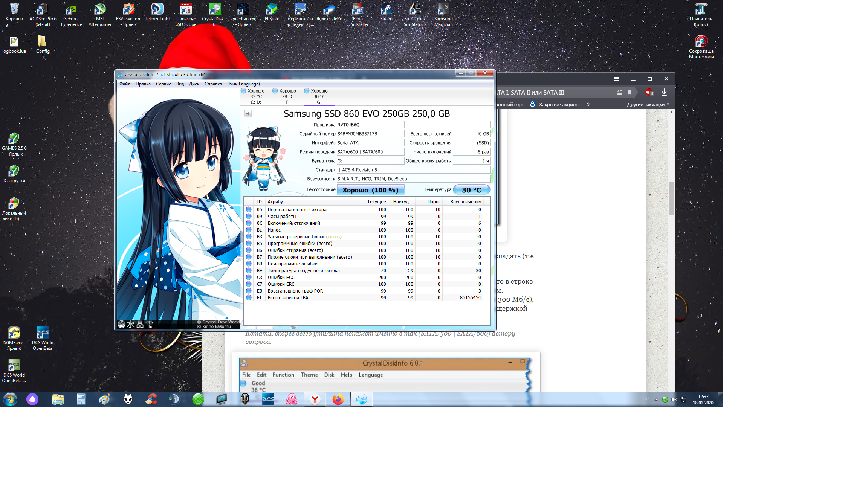The image size is (868, 488).
Task: Show hidden system tray icons arrow
Action: [656, 400]
